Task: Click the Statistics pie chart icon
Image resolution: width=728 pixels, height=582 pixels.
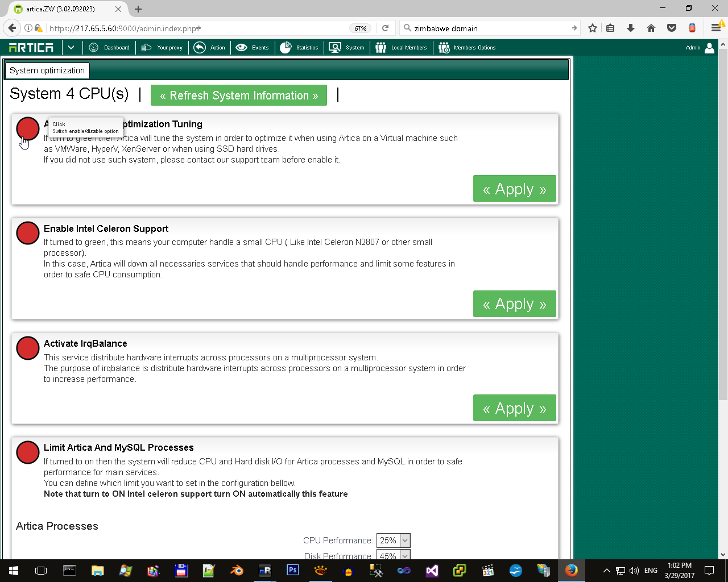Action: (x=286, y=48)
